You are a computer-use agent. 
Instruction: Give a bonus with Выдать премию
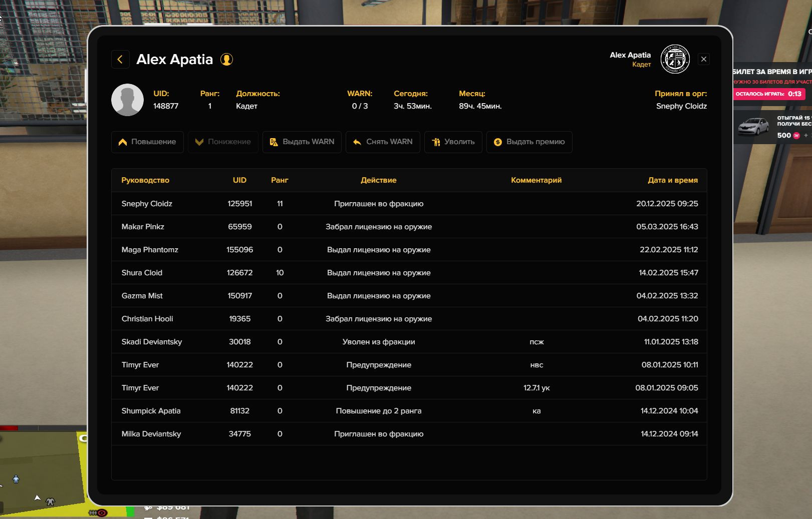[x=529, y=142]
